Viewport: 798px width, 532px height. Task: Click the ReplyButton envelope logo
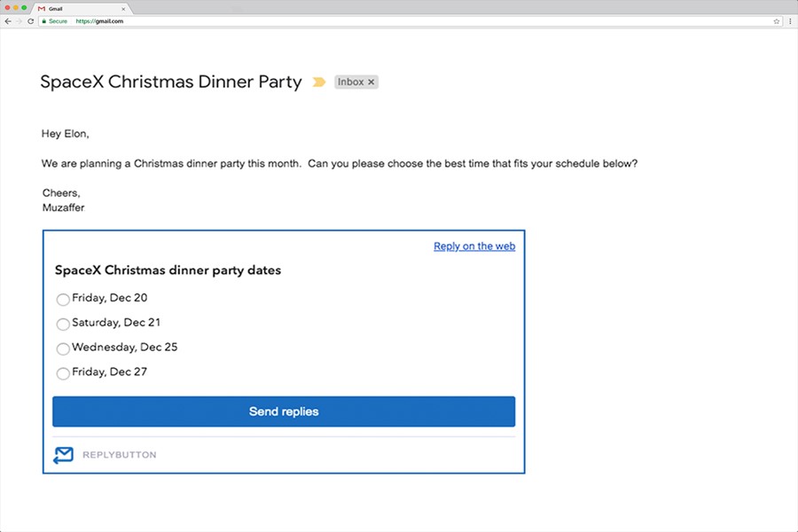[63, 455]
